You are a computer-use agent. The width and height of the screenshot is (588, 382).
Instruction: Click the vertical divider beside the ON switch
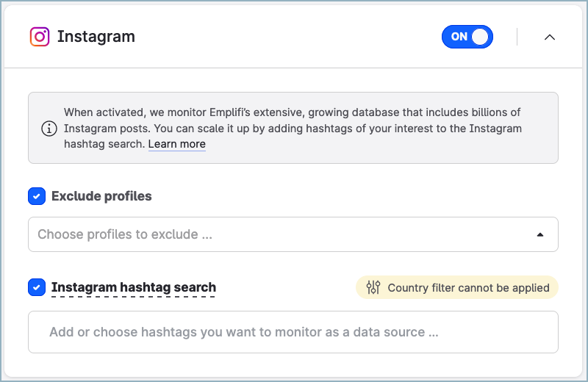click(517, 37)
